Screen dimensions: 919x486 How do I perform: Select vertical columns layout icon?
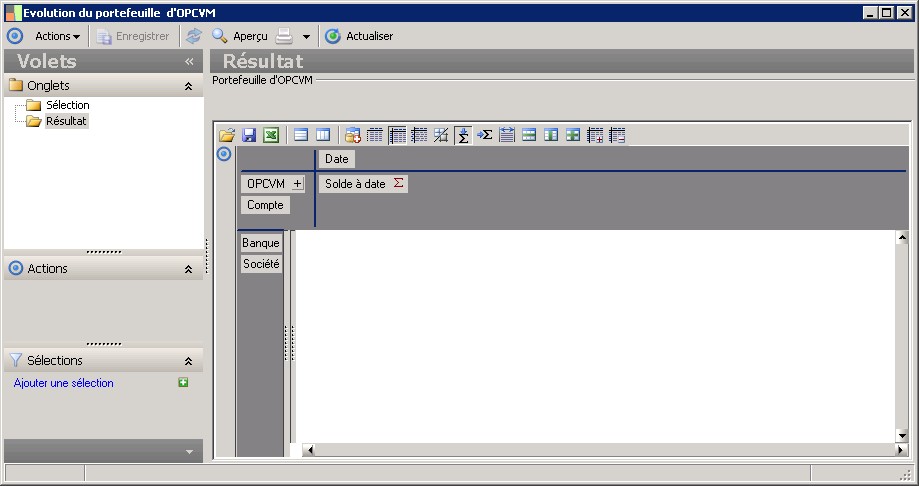tap(323, 135)
